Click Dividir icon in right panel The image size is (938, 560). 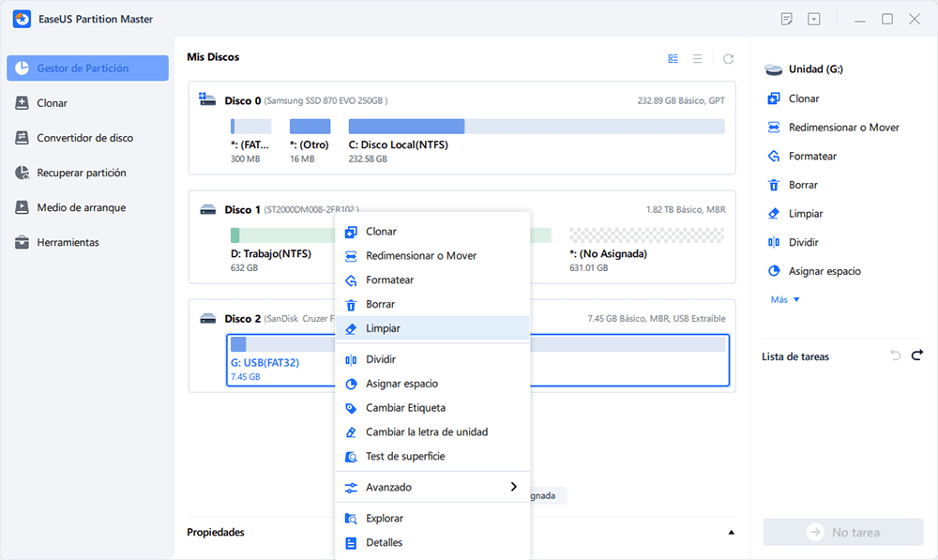point(774,242)
